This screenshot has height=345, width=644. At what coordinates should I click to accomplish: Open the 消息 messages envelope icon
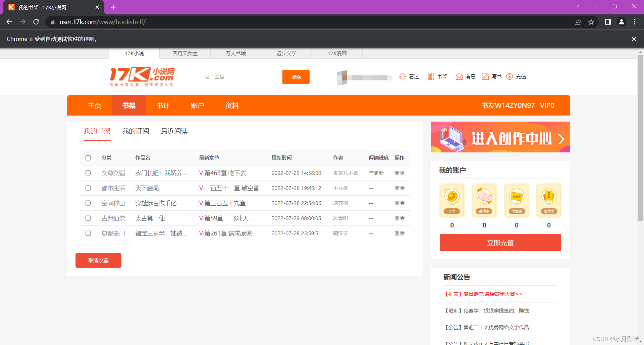459,77
